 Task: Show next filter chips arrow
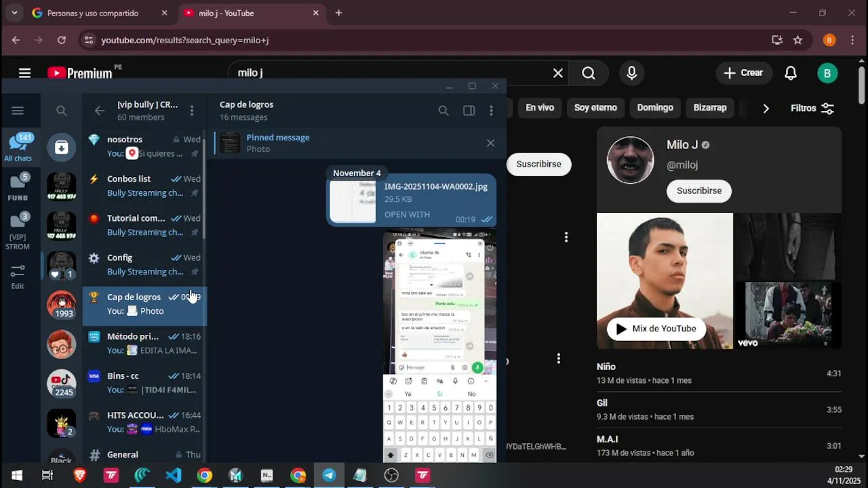[766, 108]
